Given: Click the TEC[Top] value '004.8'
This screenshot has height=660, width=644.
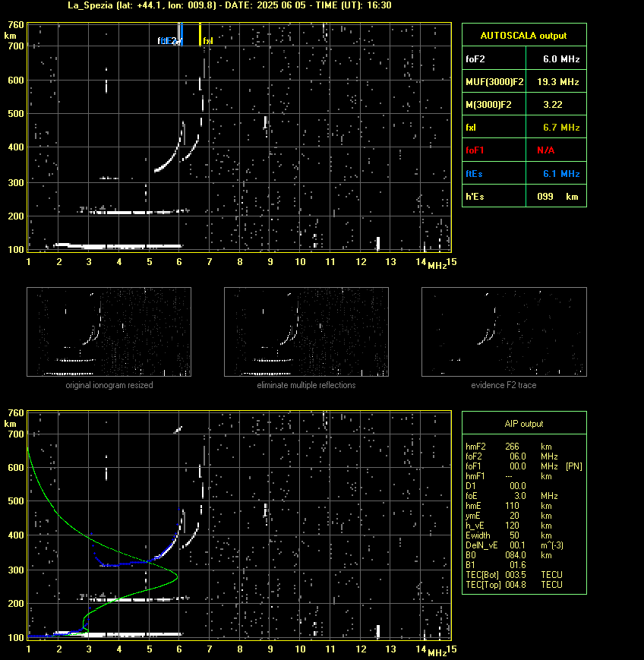Looking at the screenshot, I should [516, 585].
